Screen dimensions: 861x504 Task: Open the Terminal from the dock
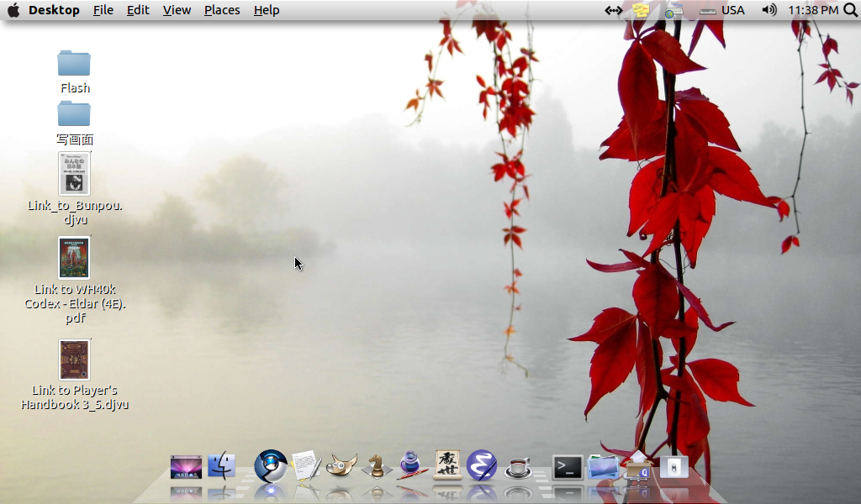(568, 467)
